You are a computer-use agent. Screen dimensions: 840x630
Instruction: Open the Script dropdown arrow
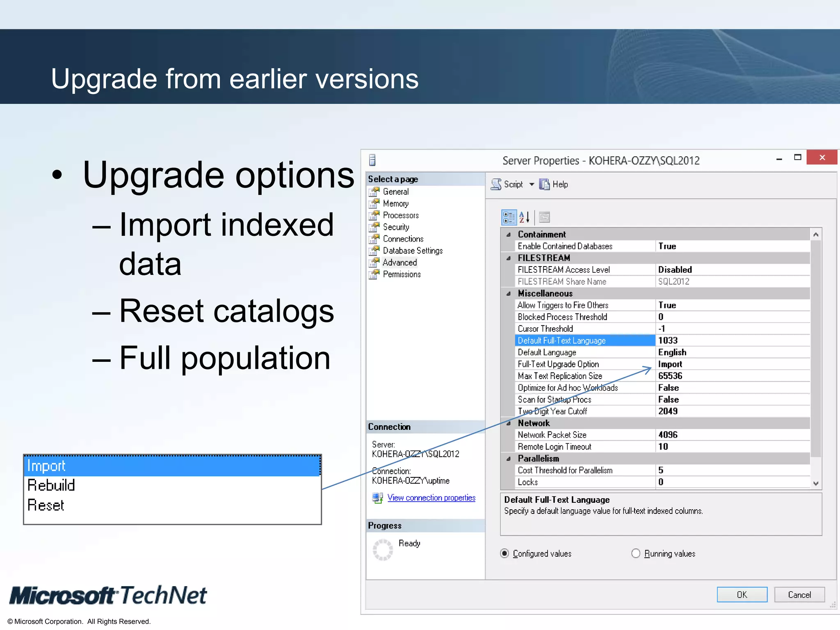coord(532,185)
